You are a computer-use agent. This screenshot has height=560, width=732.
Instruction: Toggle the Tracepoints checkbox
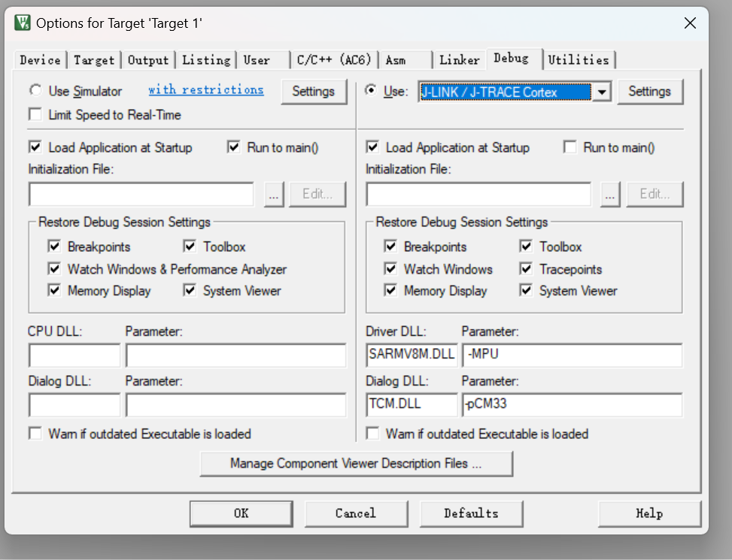click(x=526, y=268)
